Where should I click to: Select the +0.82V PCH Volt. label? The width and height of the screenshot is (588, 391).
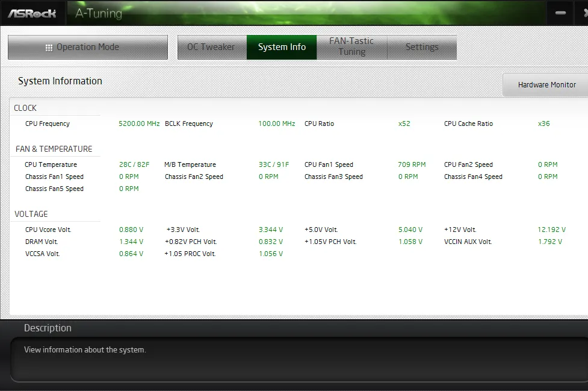coord(191,242)
